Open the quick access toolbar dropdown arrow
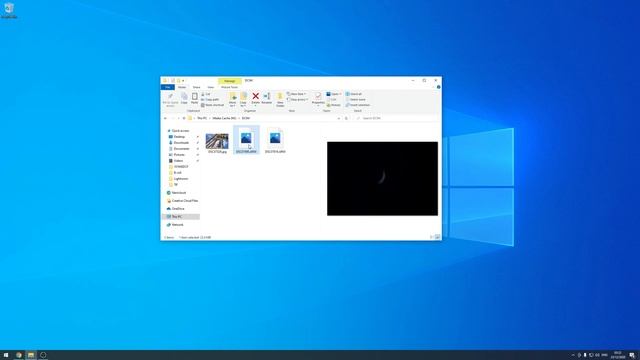This screenshot has height=360, width=640. click(x=183, y=81)
